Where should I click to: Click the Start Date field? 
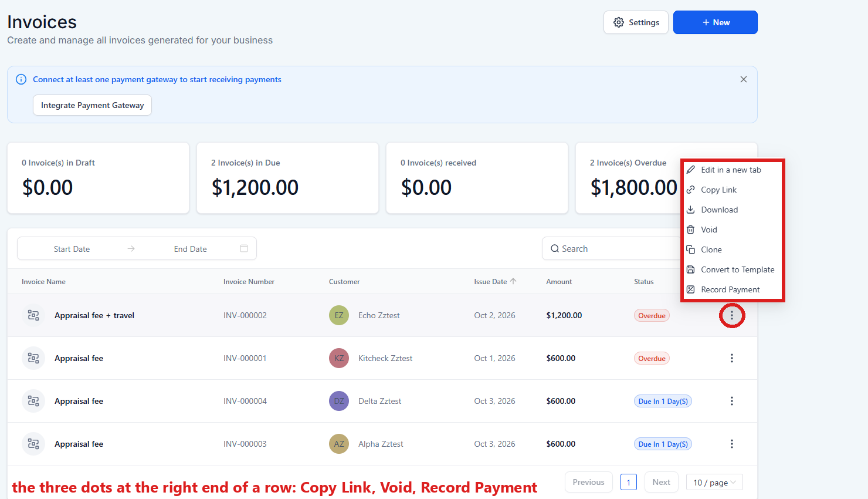(x=72, y=249)
